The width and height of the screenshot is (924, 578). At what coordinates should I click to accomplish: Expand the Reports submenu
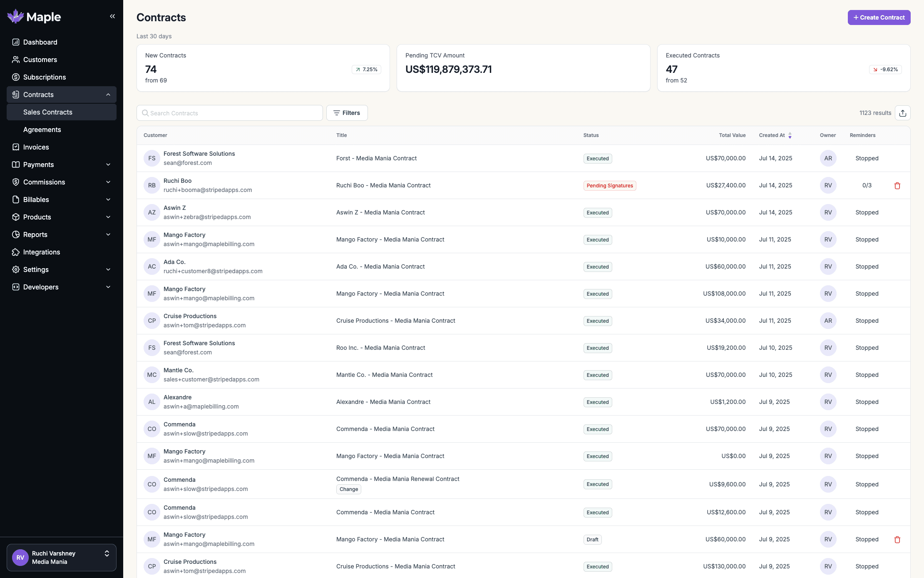click(108, 234)
